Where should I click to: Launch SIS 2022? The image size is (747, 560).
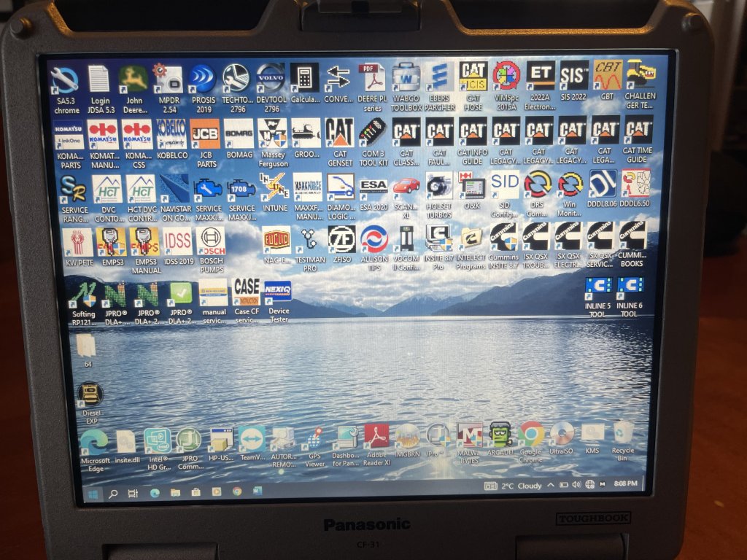point(573,76)
